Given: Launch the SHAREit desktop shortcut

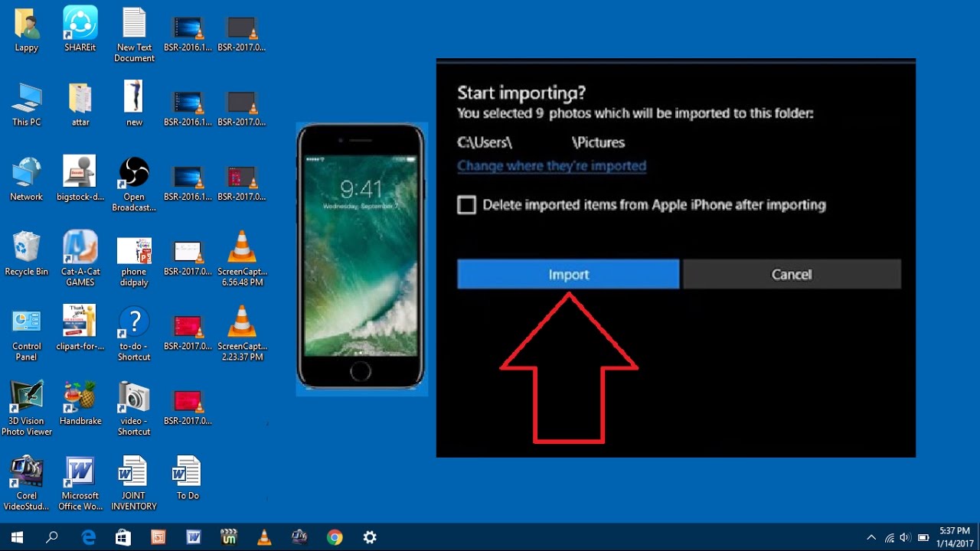Looking at the screenshot, I should pos(80,31).
